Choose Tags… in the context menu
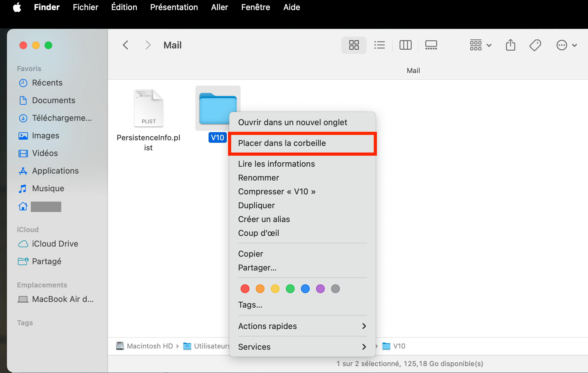588x373 pixels. [302, 305]
